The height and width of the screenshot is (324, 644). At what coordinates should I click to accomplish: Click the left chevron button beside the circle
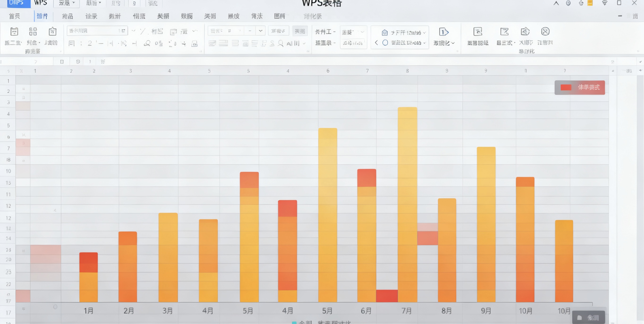point(376,43)
